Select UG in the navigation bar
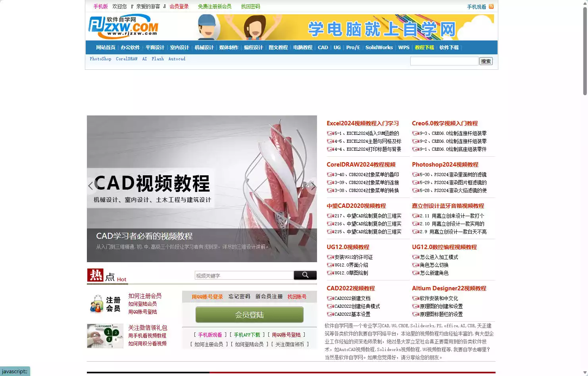The image size is (588, 376). coord(337,47)
